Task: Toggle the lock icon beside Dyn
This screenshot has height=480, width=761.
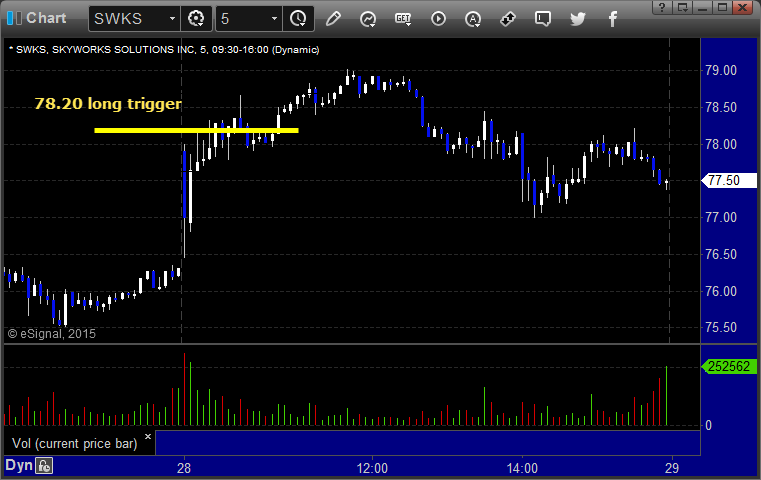Action: (x=44, y=466)
